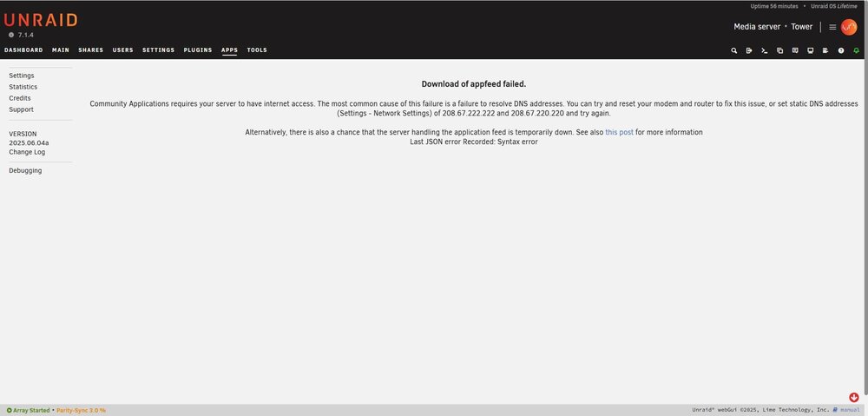Click the version number 7.1.4
Screen dimensions: 868x416
point(25,35)
